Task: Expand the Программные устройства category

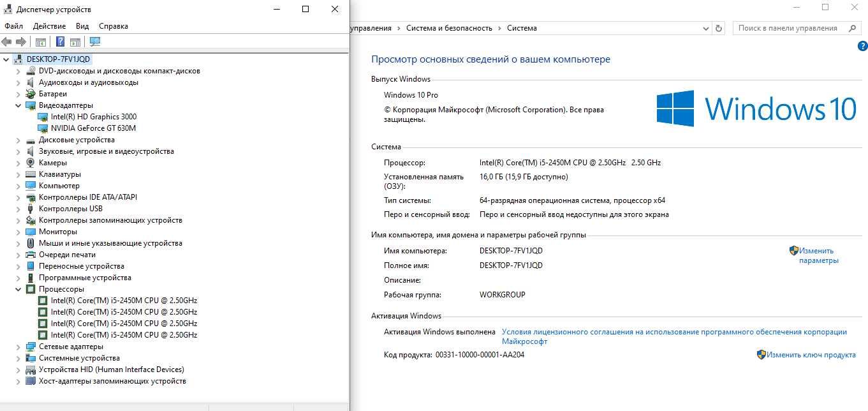Action: point(18,278)
